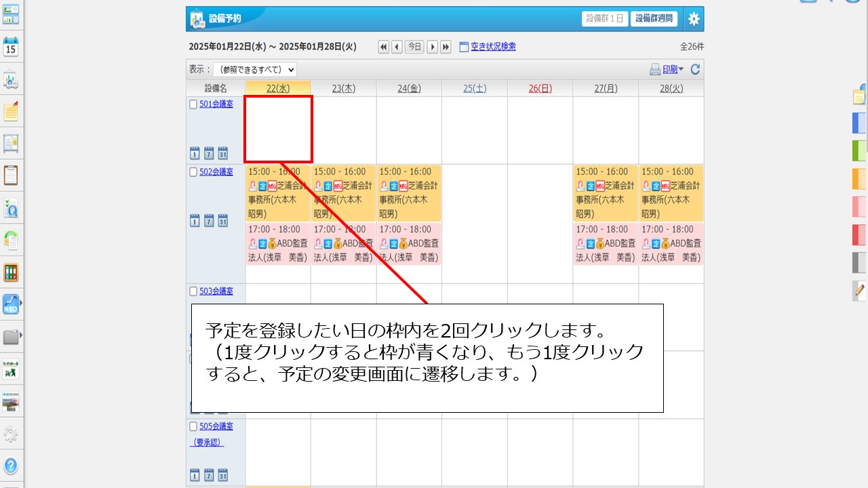Open monthly view icon for 501会議室
The image size is (868, 488).
[x=222, y=152]
